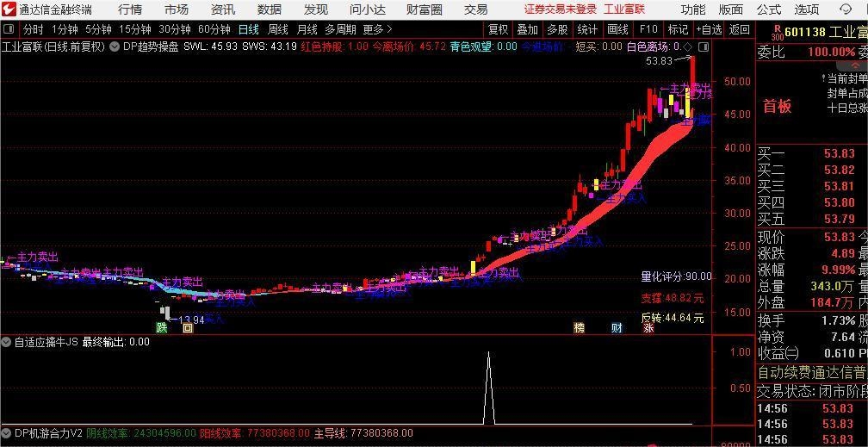Click the 工业富联(日线.前复权) chart title
The width and height of the screenshot is (868, 447).
53,47
